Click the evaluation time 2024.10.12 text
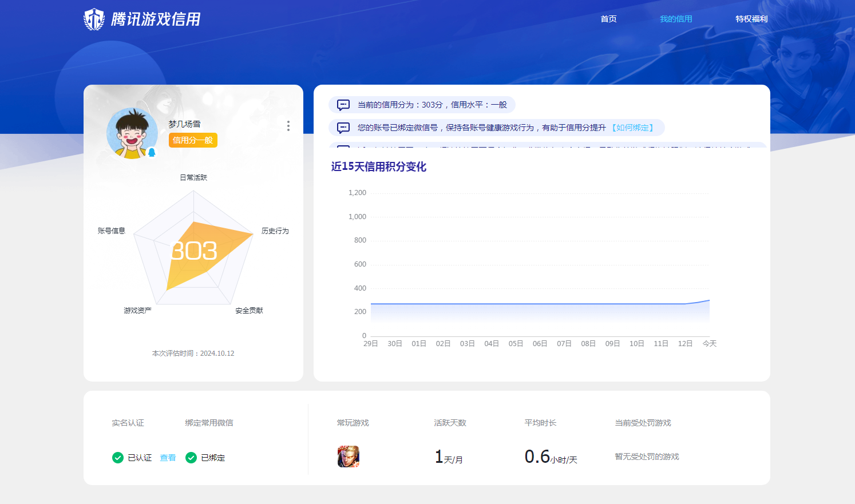The image size is (855, 504). coord(193,354)
